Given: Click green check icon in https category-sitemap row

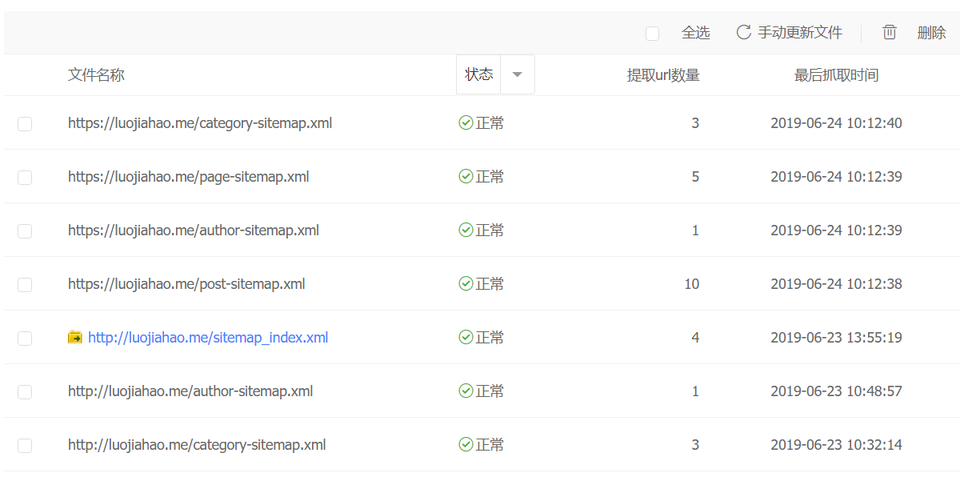Looking at the screenshot, I should [466, 123].
